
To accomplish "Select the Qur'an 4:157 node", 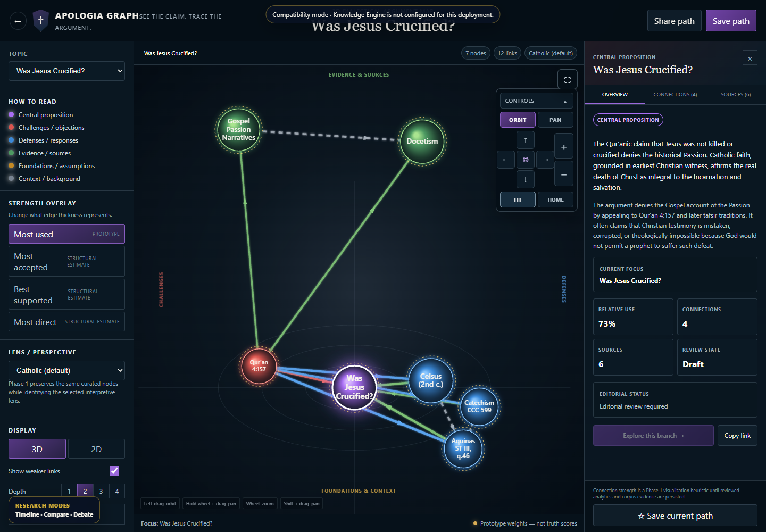I will [x=259, y=366].
